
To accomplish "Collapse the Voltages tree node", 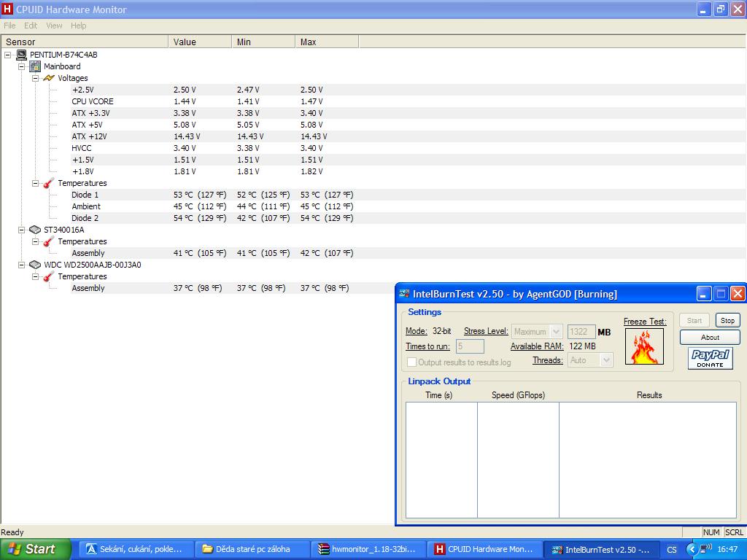I will (35, 78).
